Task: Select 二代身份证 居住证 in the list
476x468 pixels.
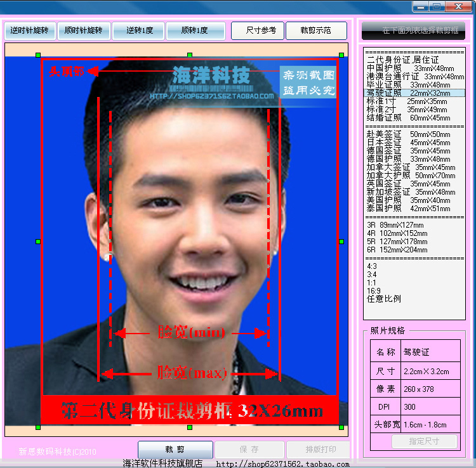Action: pos(414,60)
